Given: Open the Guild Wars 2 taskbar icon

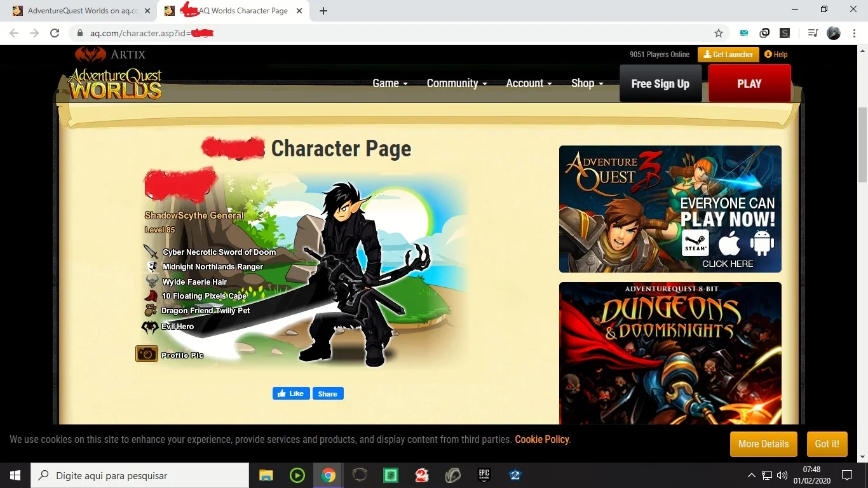Looking at the screenshot, I should point(422,475).
